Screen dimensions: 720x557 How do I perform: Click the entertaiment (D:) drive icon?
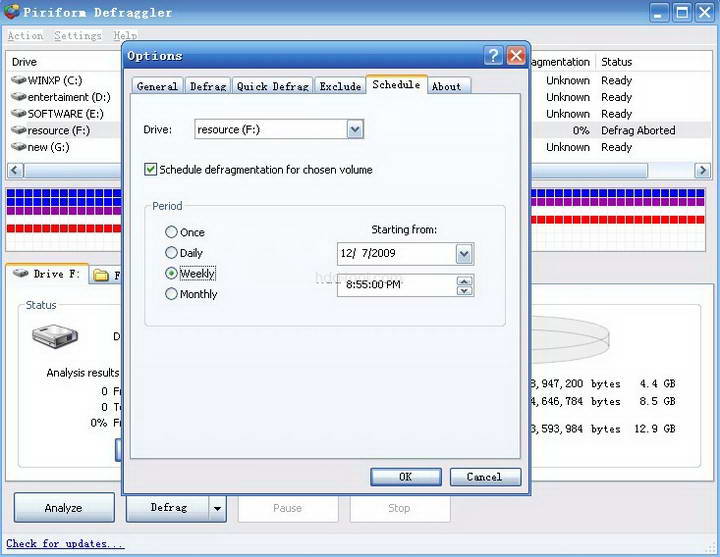[18, 97]
